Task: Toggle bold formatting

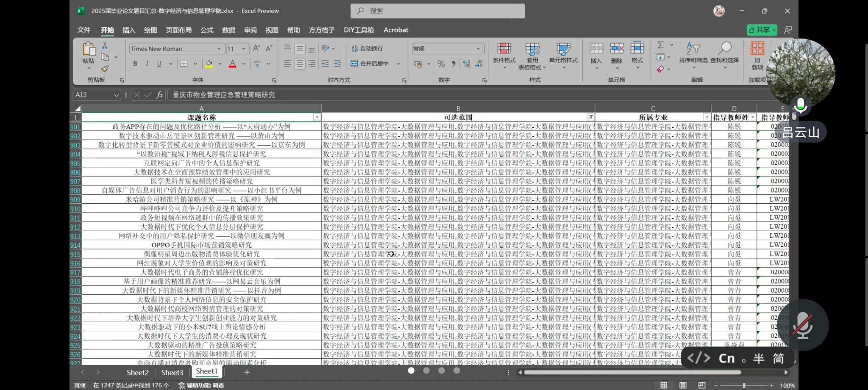Action: pos(135,64)
